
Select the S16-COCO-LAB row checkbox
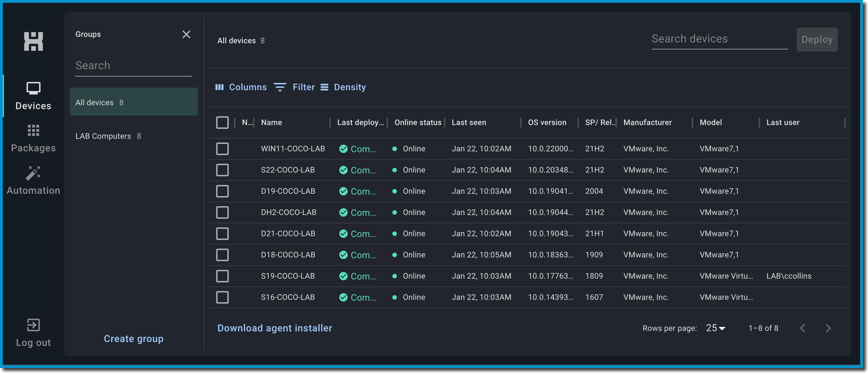click(222, 297)
